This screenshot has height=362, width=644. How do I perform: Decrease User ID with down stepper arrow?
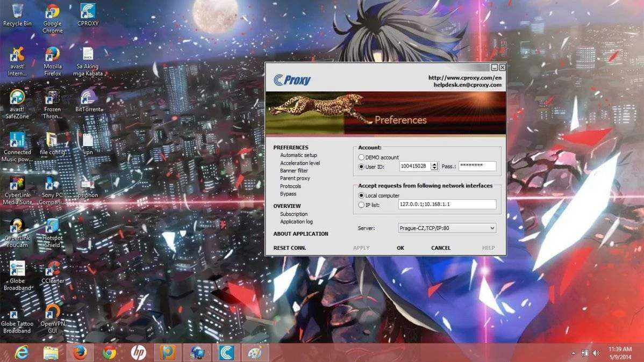[434, 168]
